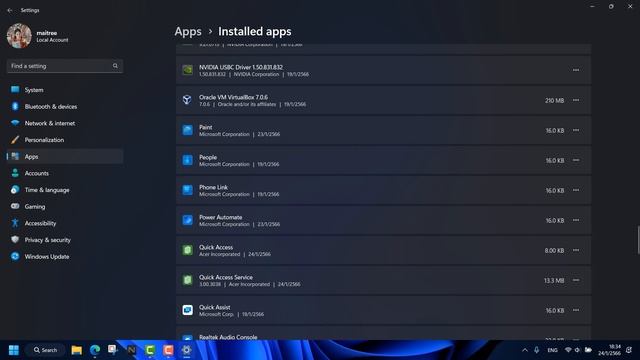
Task: Open more options menu for Phone Link
Action: [x=576, y=190]
